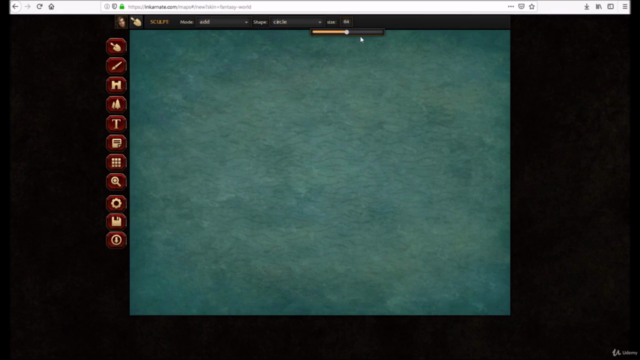Open the Shape dropdown set to circle
This screenshot has width=640, height=360.
coord(296,22)
